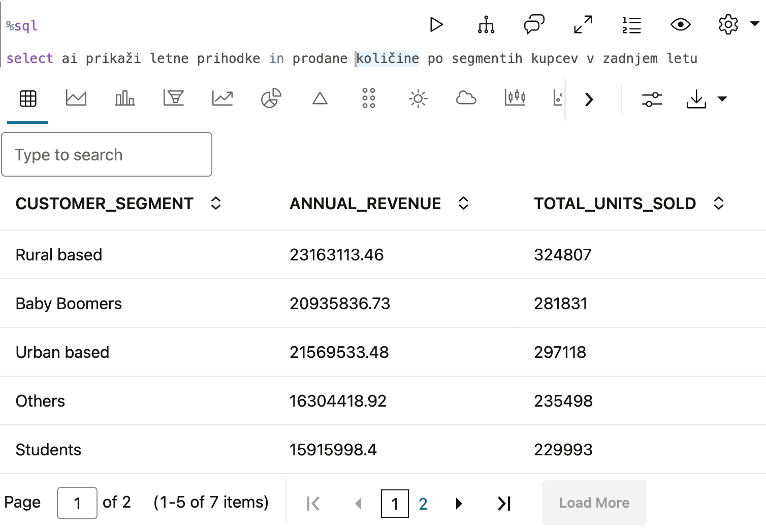766x532 pixels.
Task: Toggle paragraph visibility eye icon
Action: point(681,24)
